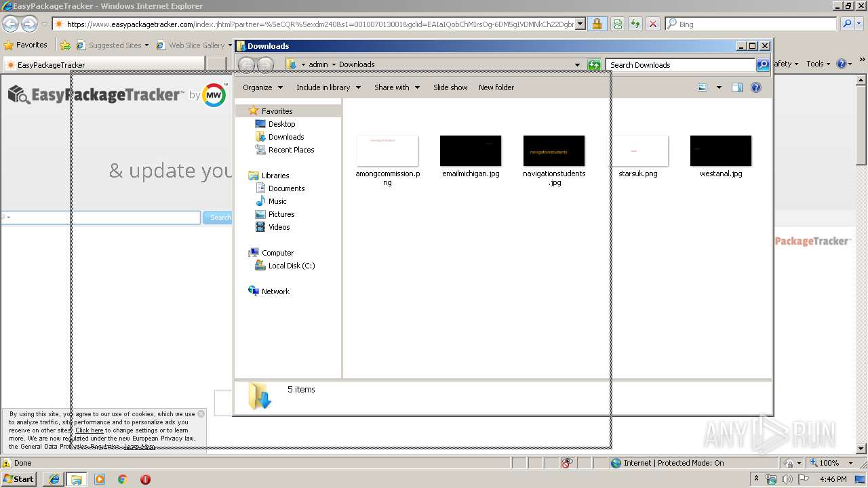Close the cookie notice banner
The width and height of the screenshot is (868, 488).
pos(201,413)
